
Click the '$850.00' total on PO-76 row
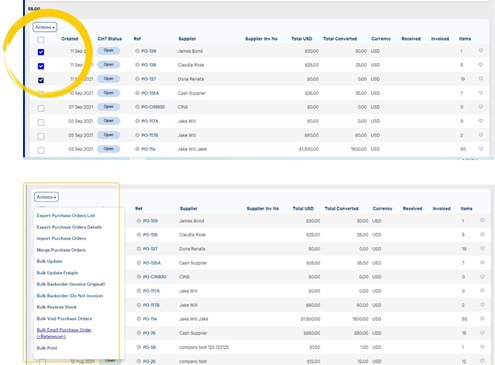(x=312, y=333)
